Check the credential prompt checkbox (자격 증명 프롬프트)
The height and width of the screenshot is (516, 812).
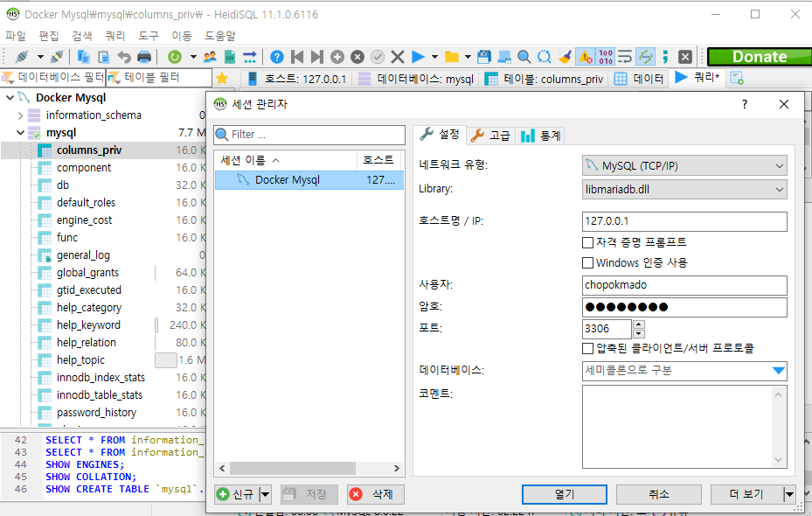[x=587, y=242]
